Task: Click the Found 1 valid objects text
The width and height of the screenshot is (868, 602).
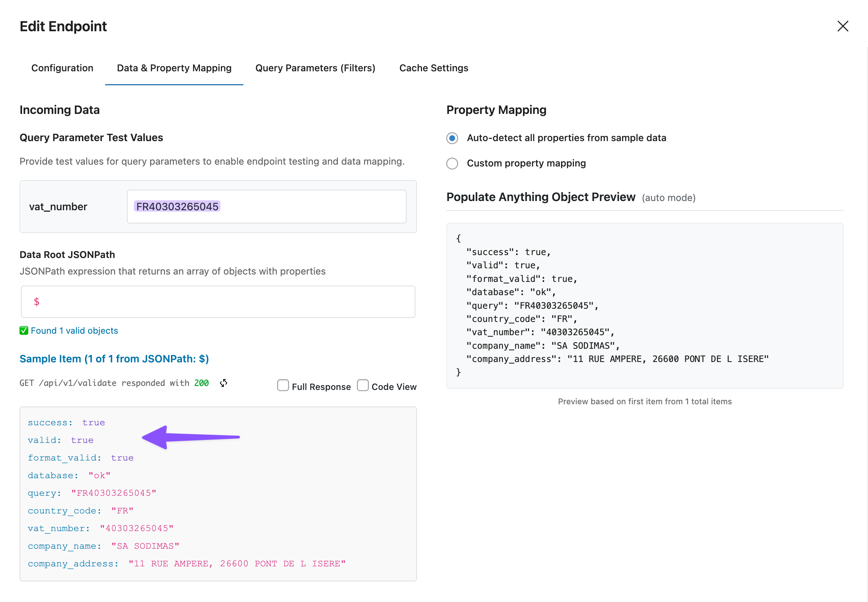Action: click(x=74, y=330)
